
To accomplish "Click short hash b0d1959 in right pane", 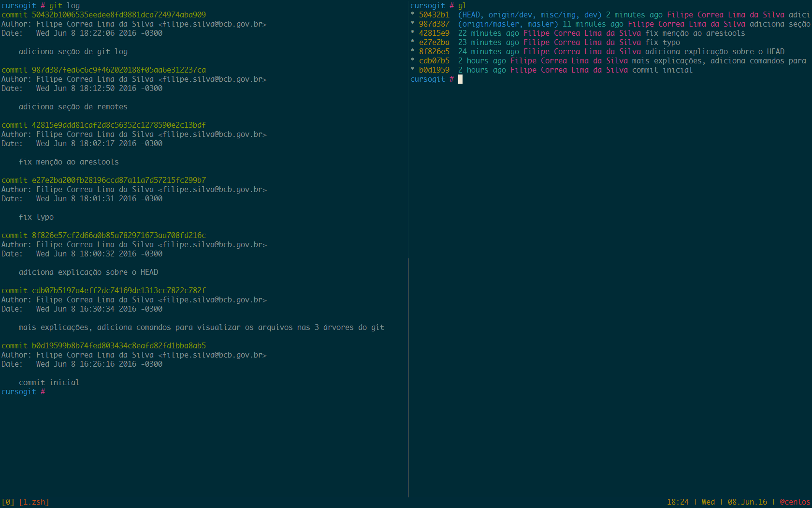I will pos(434,70).
